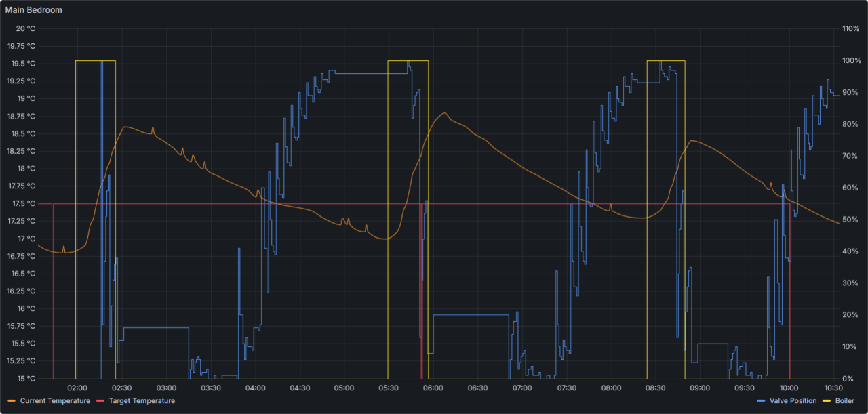This screenshot has width=868, height=414.
Task: Click the 15 °C left axis label
Action: pos(25,379)
